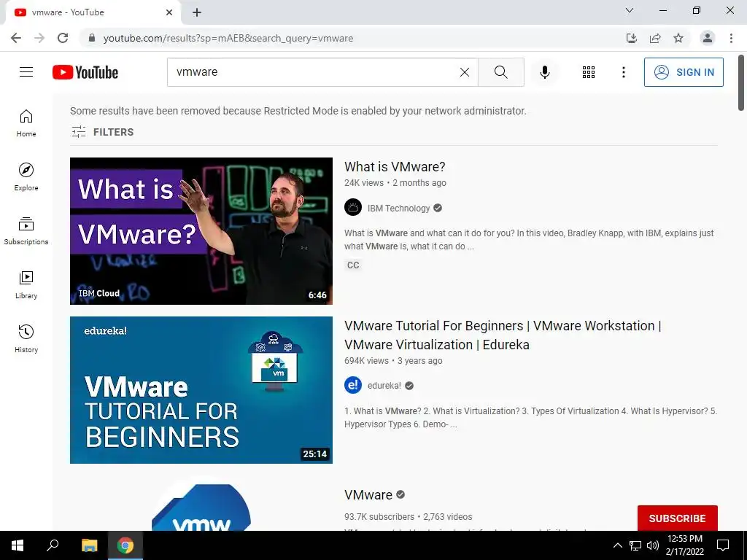This screenshot has width=747, height=560.
Task: Click the magnifier search button
Action: [x=500, y=72]
